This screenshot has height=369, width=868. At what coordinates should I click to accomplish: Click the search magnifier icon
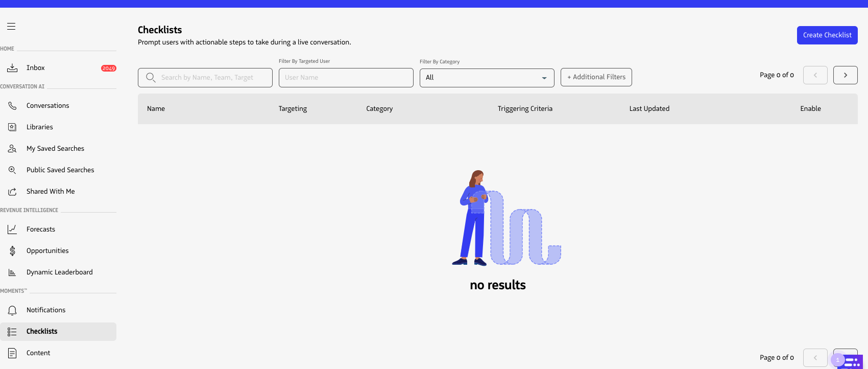[x=151, y=78]
